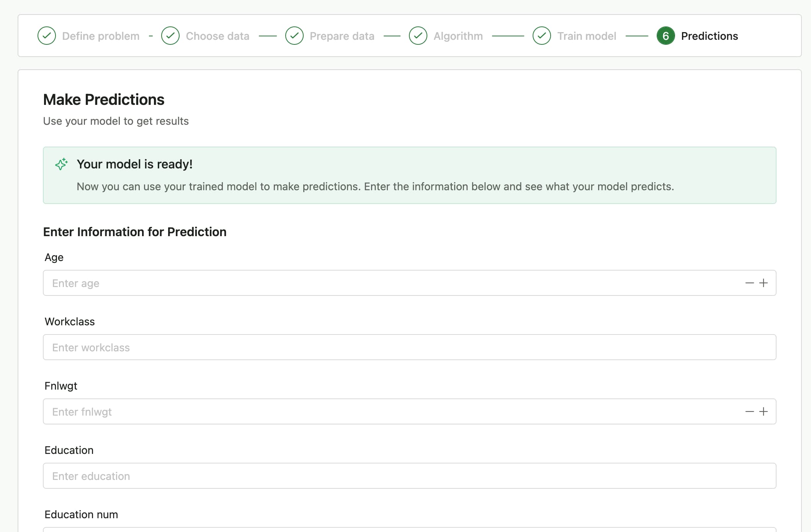This screenshot has height=532, width=811.
Task: Decrease the Fnlwgt value with the minus button
Action: coord(749,412)
